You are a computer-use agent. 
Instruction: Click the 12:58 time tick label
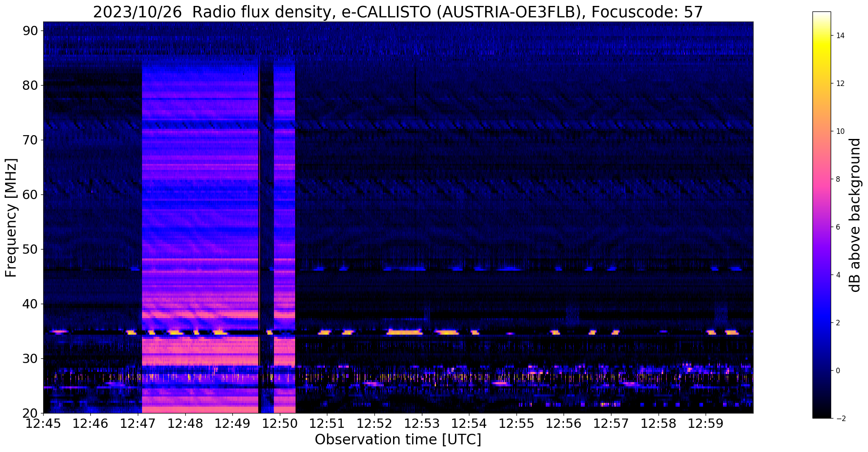(658, 424)
